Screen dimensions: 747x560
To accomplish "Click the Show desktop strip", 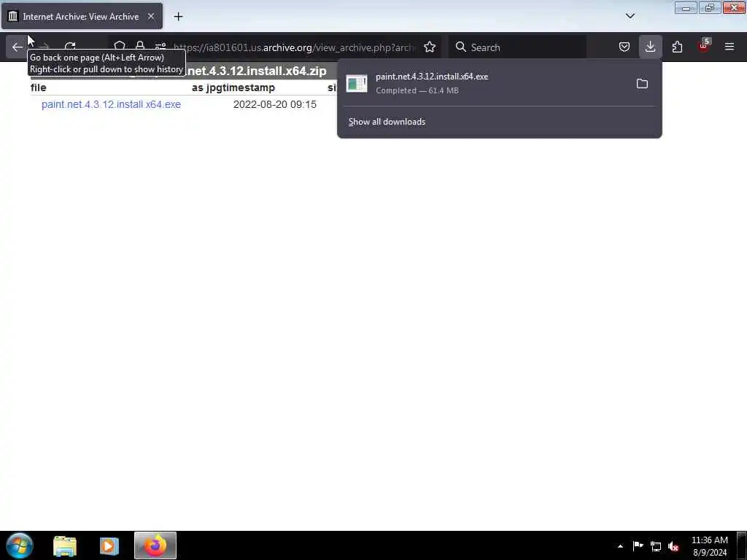I will click(742, 545).
